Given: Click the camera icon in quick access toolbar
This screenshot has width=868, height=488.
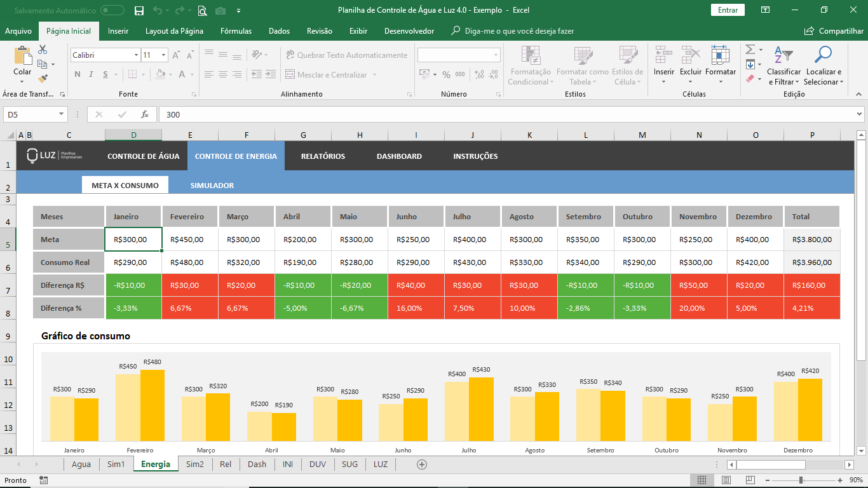Looking at the screenshot, I should pos(220,10).
